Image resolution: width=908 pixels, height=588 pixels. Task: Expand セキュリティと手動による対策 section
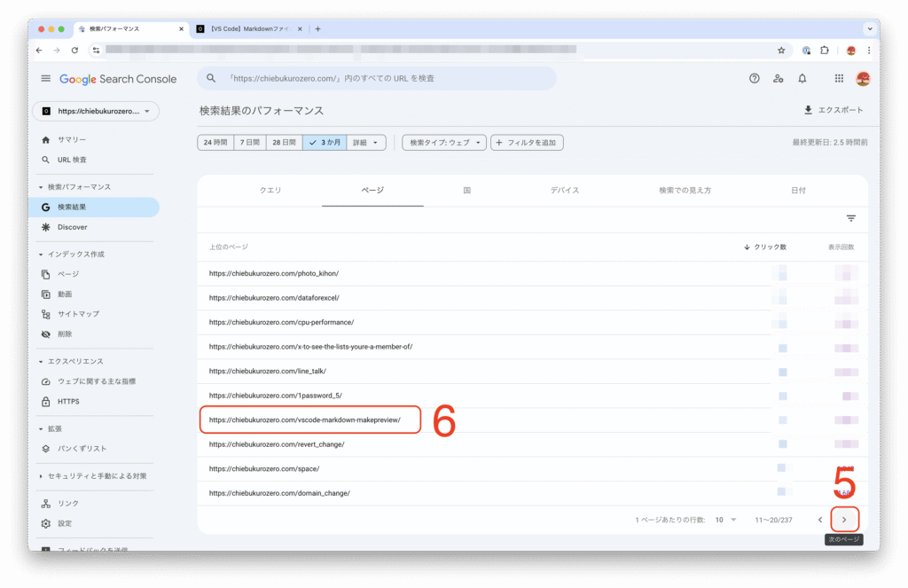point(92,476)
